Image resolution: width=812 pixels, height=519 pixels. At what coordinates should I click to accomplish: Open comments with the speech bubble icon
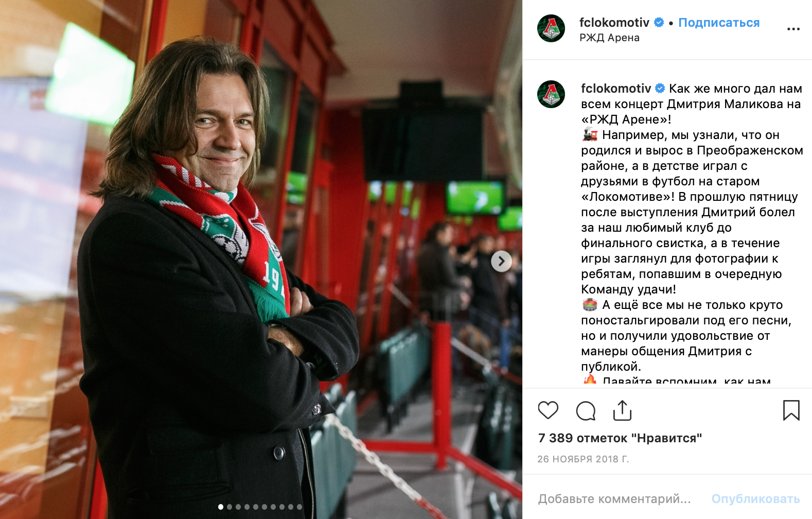[x=586, y=411]
